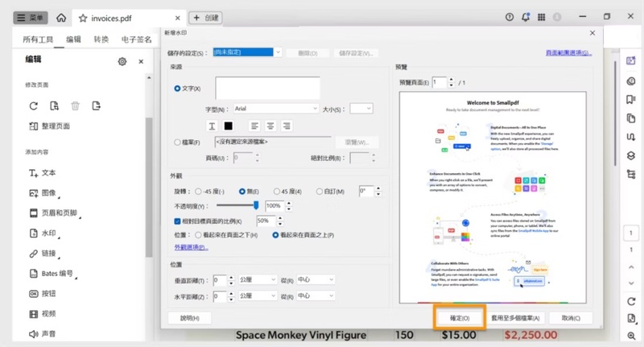Open the home icon next to menu
Viewport: 644px width, 347px height.
61,18
